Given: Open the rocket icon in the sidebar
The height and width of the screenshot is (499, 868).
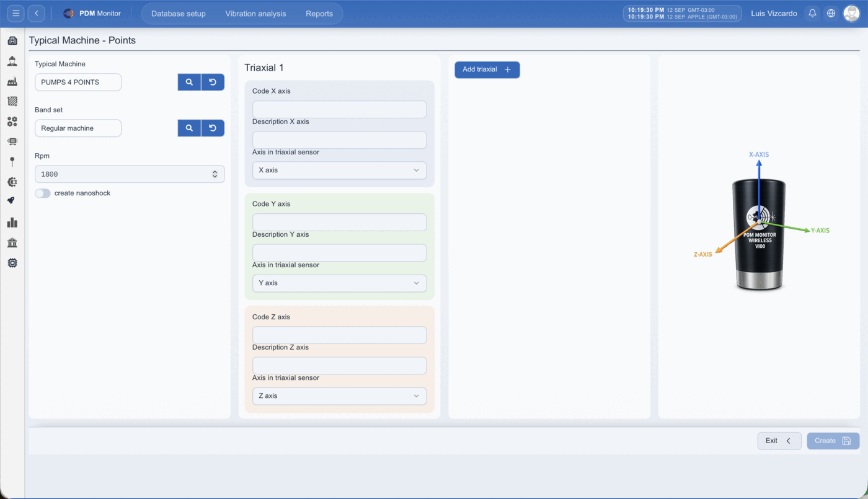Looking at the screenshot, I should pyautogui.click(x=12, y=201).
